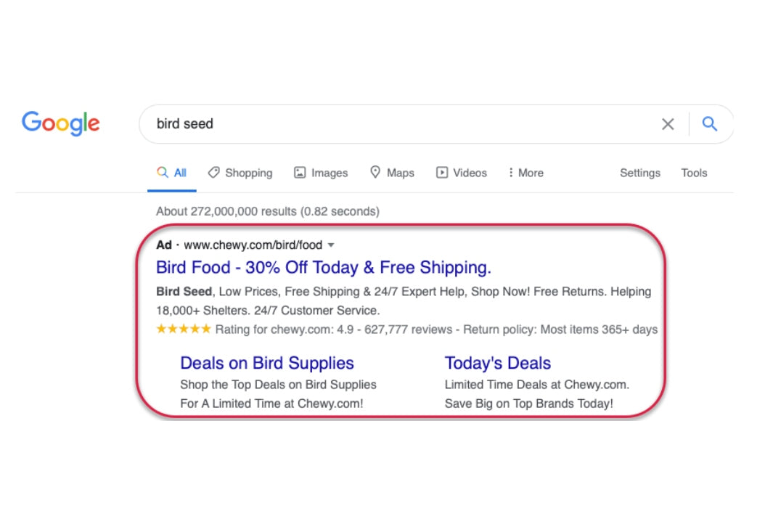Open Settings for search
The image size is (765, 532).
tap(639, 173)
